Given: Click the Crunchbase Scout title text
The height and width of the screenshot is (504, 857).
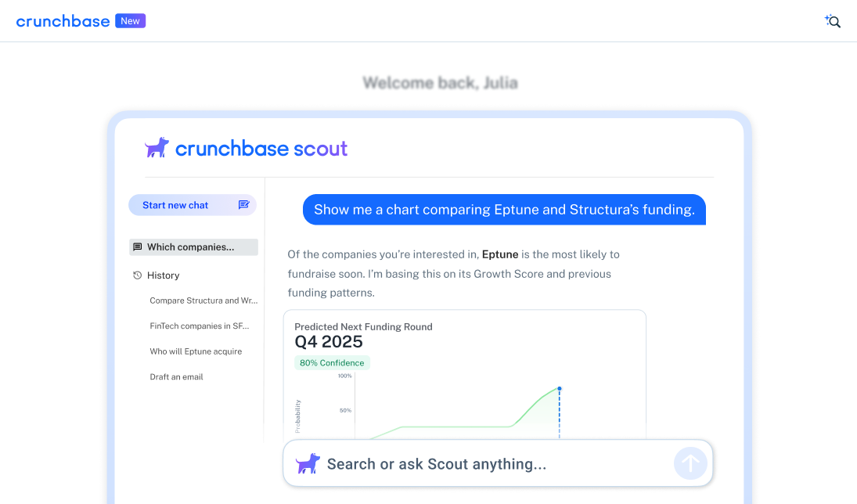Looking at the screenshot, I should tap(261, 148).
